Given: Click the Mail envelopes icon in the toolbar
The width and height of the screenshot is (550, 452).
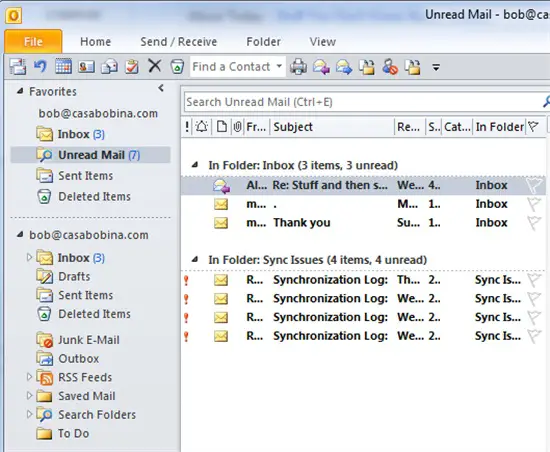Looking at the screenshot, I should click(109, 67).
